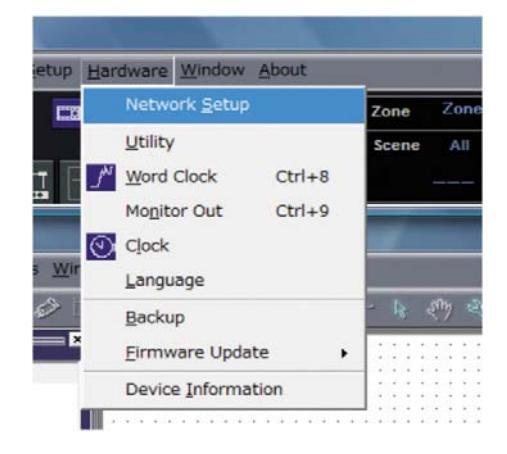507x454 pixels.
Task: Open the Utility menu item
Action: pos(224,142)
